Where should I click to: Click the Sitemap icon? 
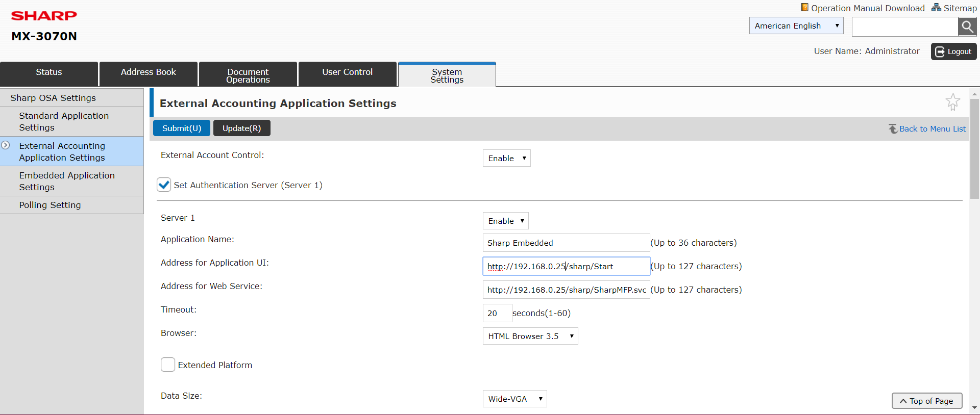tap(936, 7)
